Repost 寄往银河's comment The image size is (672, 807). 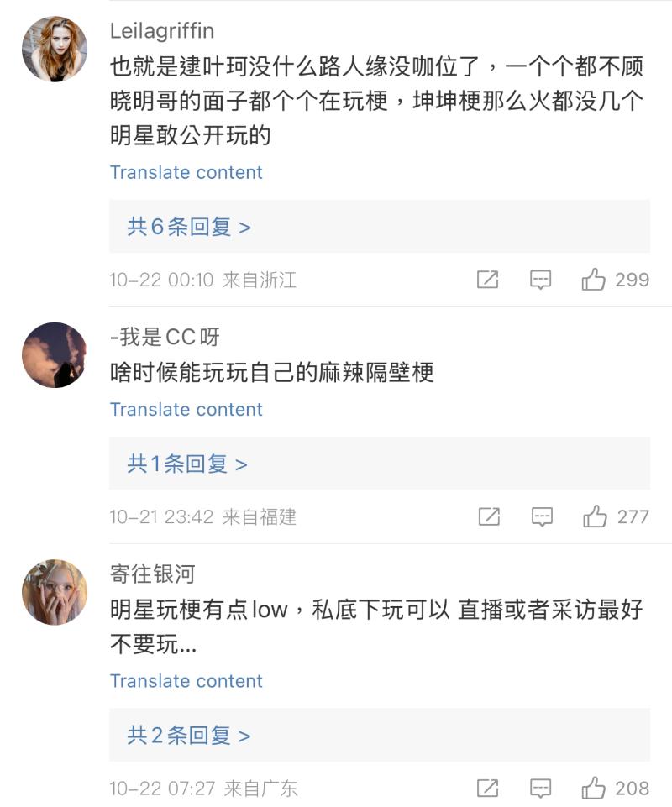click(x=487, y=788)
